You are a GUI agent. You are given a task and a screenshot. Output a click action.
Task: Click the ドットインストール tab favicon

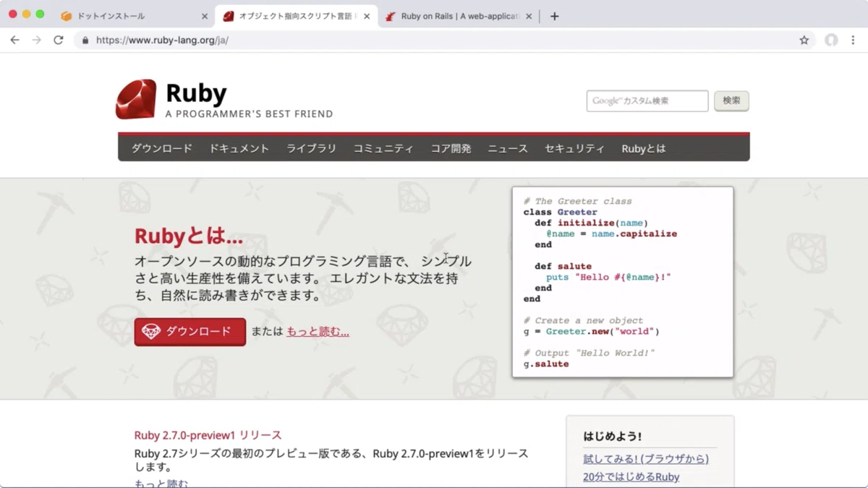click(67, 16)
